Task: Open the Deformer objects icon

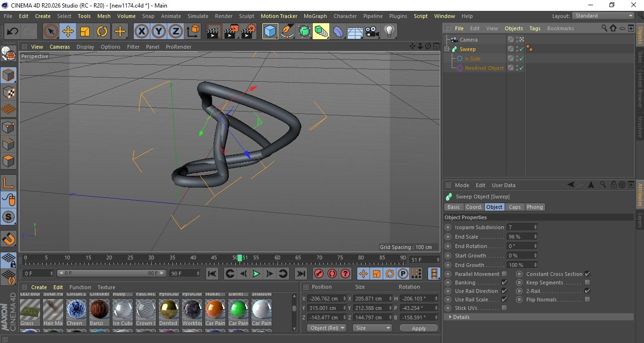Action: 338,32
